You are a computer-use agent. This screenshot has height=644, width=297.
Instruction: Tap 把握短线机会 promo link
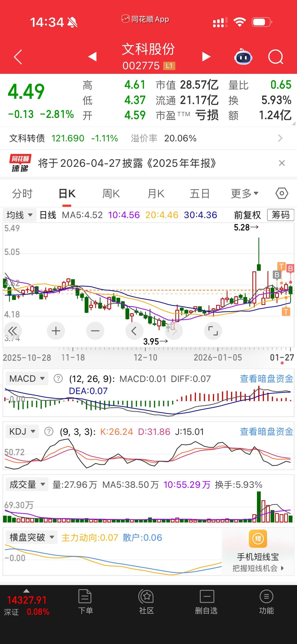(258, 568)
